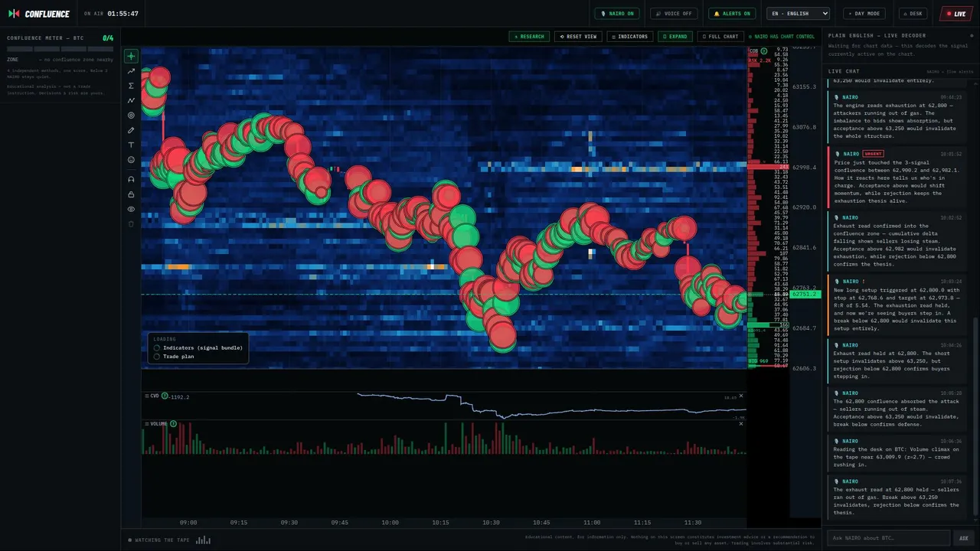Lock drawings with the padlock icon
The image size is (980, 551).
[131, 194]
